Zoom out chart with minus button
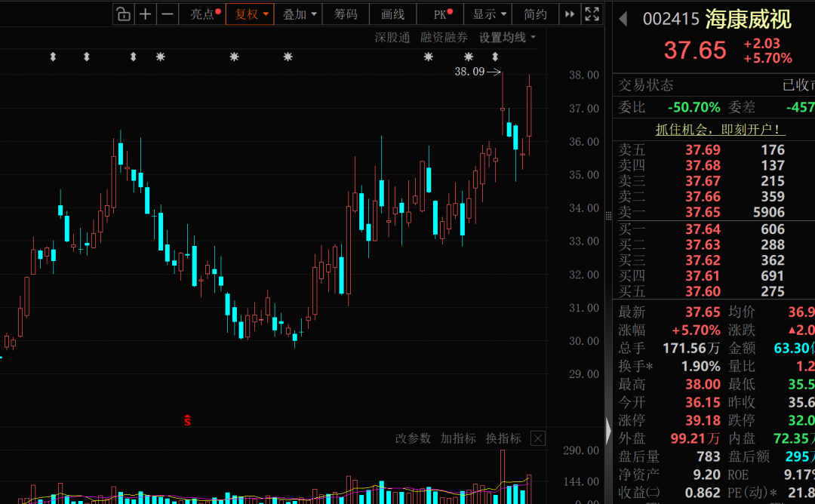 (x=168, y=14)
